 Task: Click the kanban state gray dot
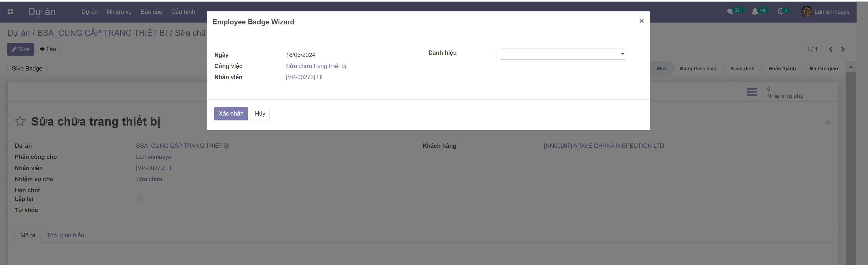[828, 122]
